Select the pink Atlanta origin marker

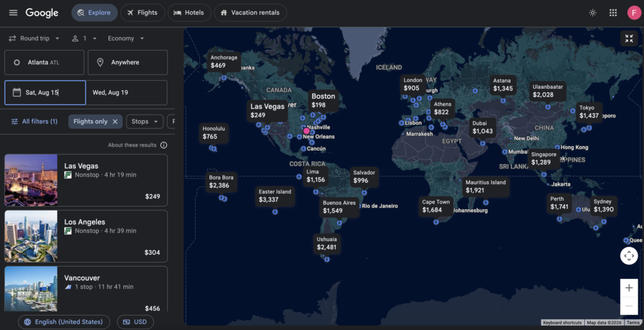[x=306, y=131]
